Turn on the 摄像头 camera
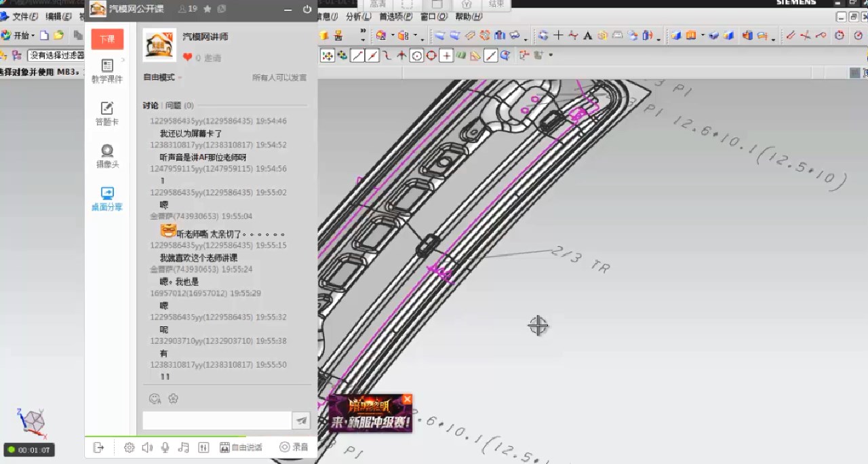 pyautogui.click(x=107, y=156)
